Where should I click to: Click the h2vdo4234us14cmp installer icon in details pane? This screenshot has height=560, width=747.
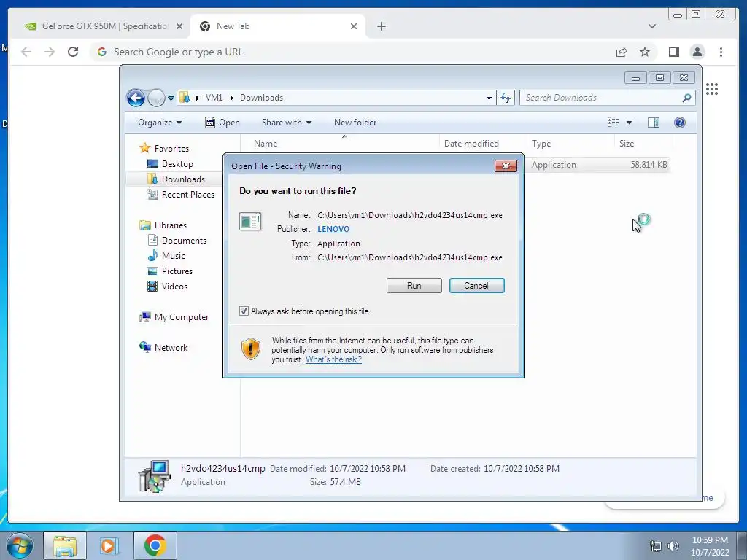point(154,475)
